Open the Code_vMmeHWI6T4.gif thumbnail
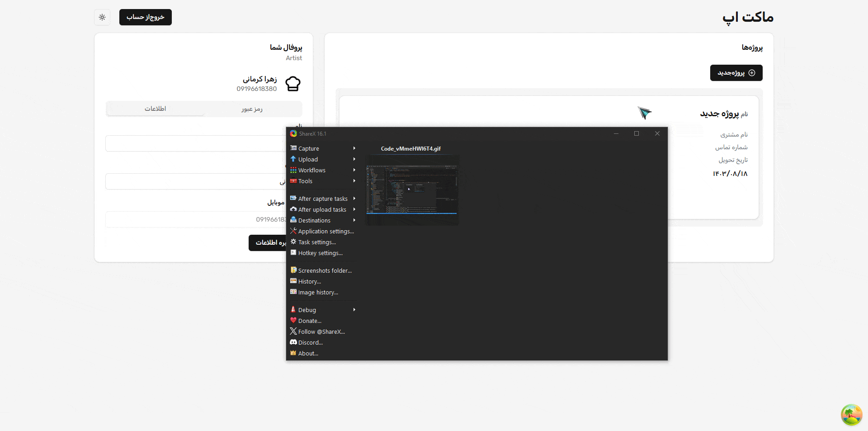Viewport: 868px width, 431px height. [x=412, y=189]
